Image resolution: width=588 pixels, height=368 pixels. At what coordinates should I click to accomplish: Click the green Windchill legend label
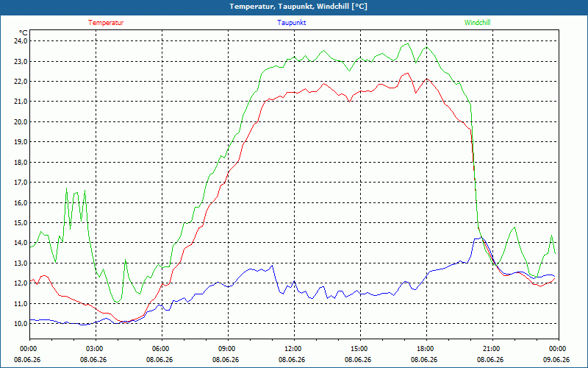[x=477, y=23]
